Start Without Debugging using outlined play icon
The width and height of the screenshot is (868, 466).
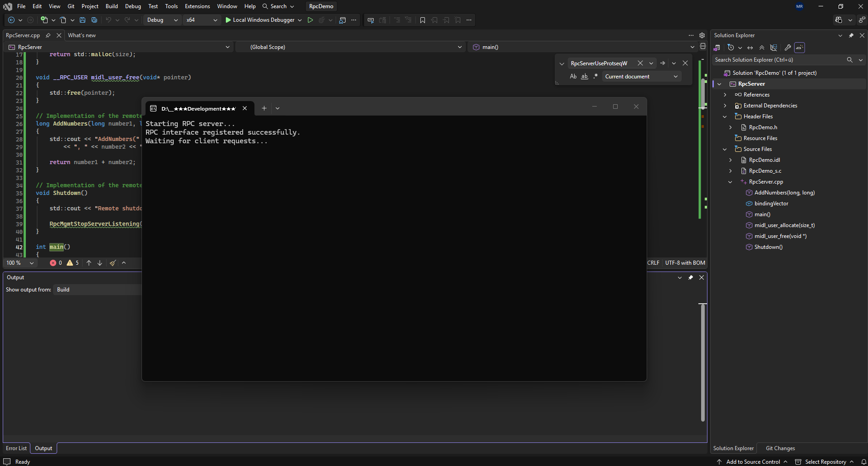click(310, 20)
